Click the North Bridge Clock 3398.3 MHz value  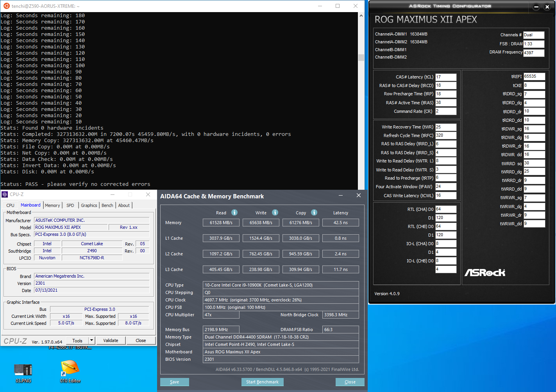(340, 315)
